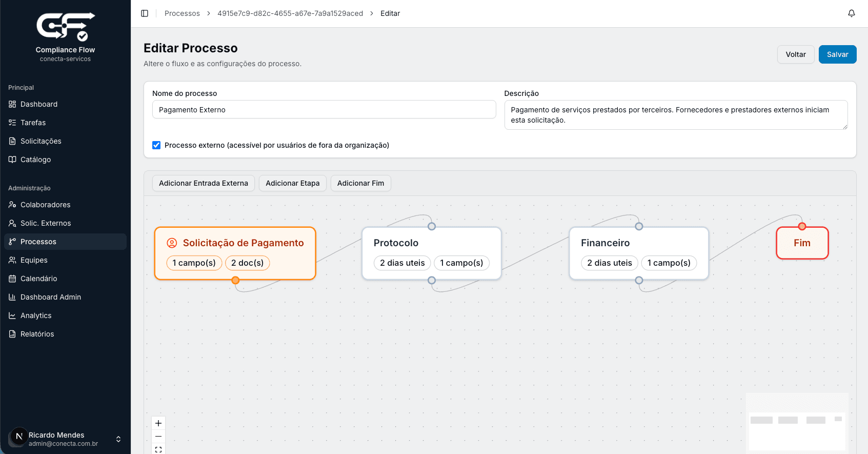This screenshot has height=454, width=868.
Task: Click '2 dias uteis' badge in Financeiro
Action: point(610,263)
